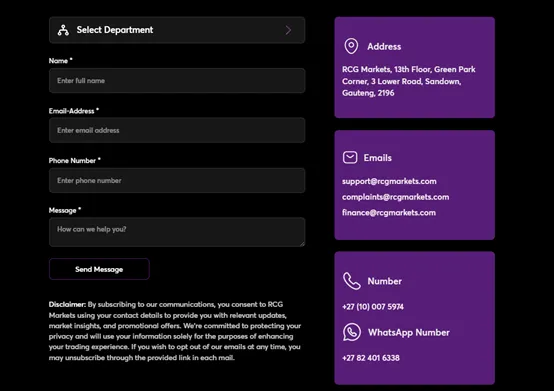Click the 'Message *' field label
The height and width of the screenshot is (391, 554).
[x=65, y=211]
